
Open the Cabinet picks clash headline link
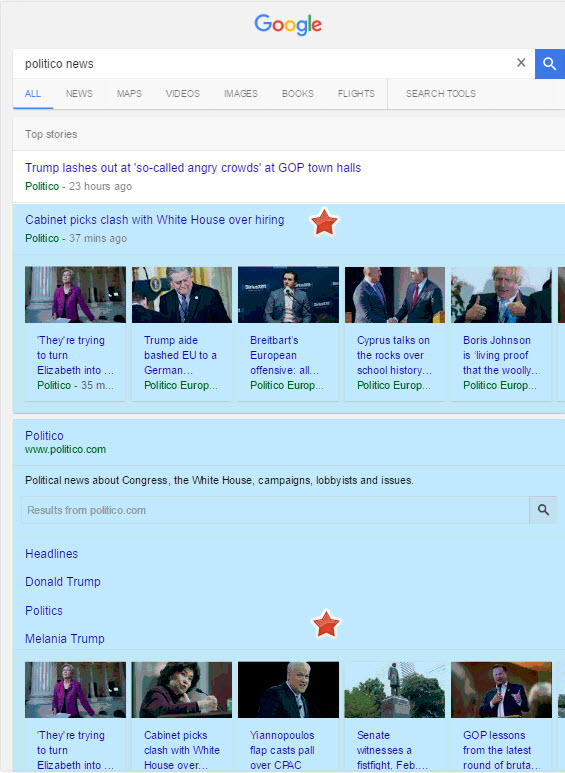(154, 220)
